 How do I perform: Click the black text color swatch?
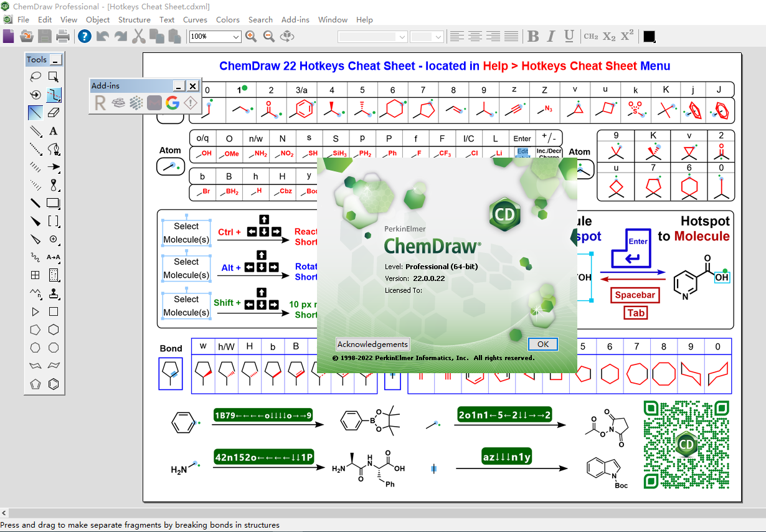pos(649,37)
